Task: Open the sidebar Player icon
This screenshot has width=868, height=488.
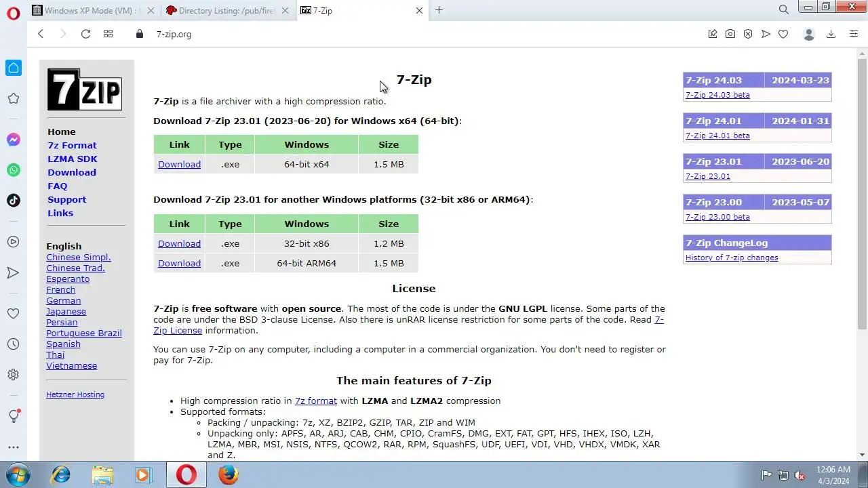Action: point(14,242)
